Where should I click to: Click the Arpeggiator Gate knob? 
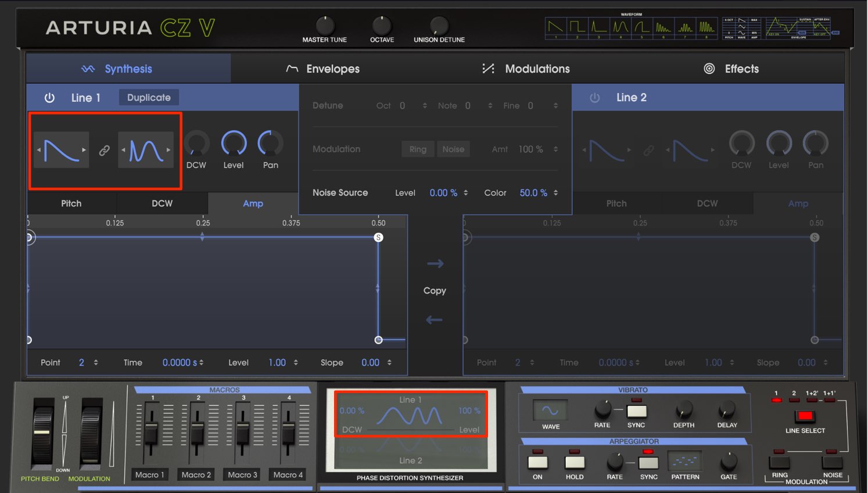click(729, 462)
